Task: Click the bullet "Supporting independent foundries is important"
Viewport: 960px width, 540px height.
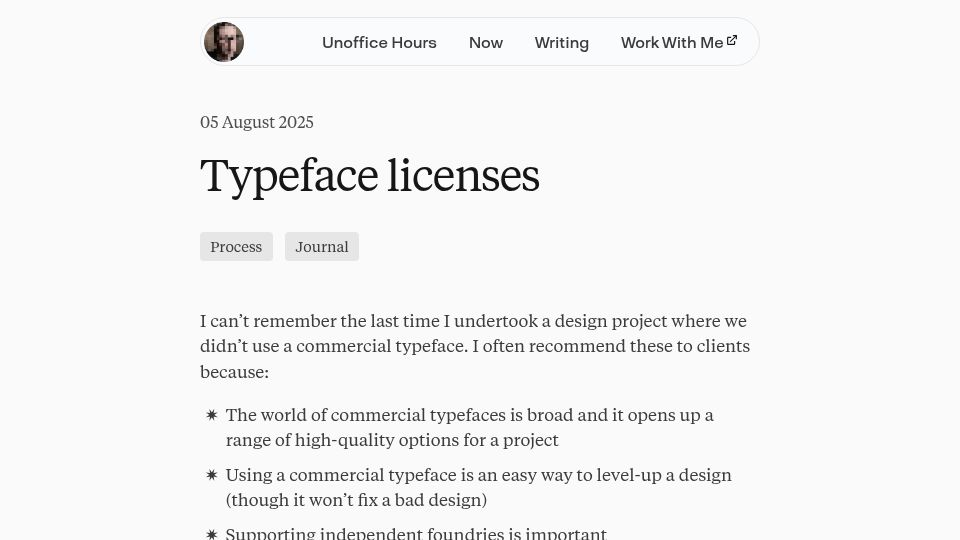Action: pyautogui.click(x=416, y=533)
